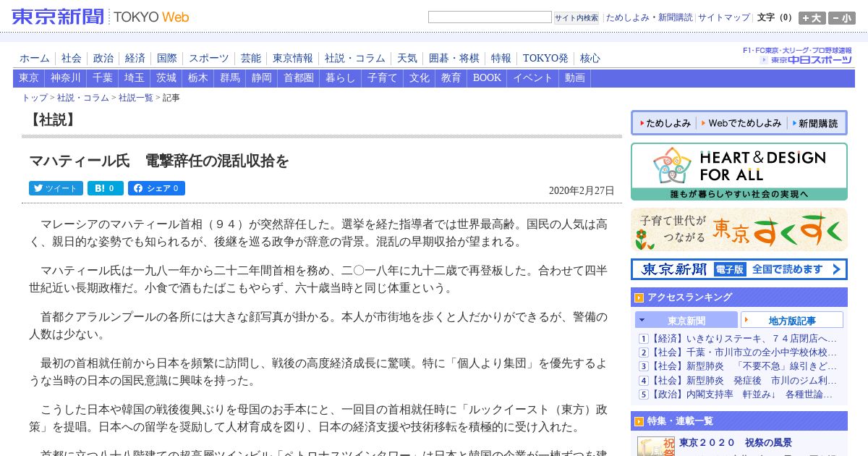Screen dimensions: 868x456
Task: Open the 東京情報 menu item
Action: (293, 58)
